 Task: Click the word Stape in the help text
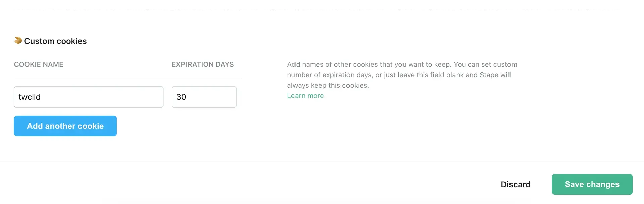[489, 75]
